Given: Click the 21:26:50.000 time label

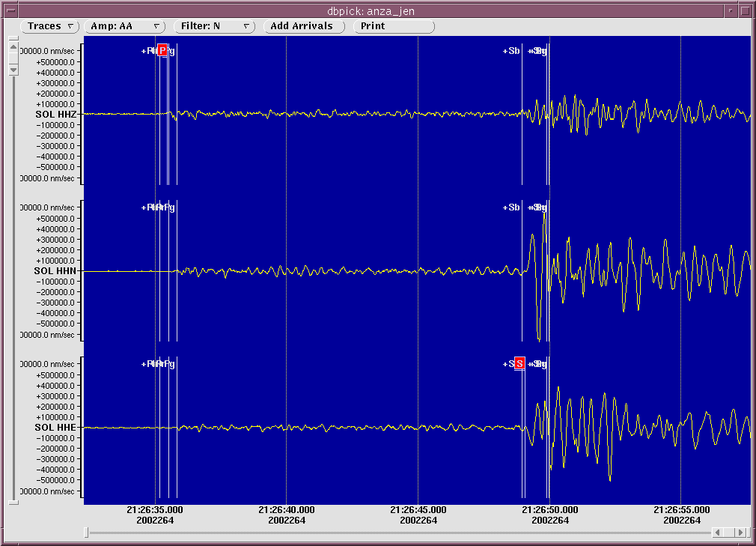Looking at the screenshot, I should pyautogui.click(x=549, y=510).
